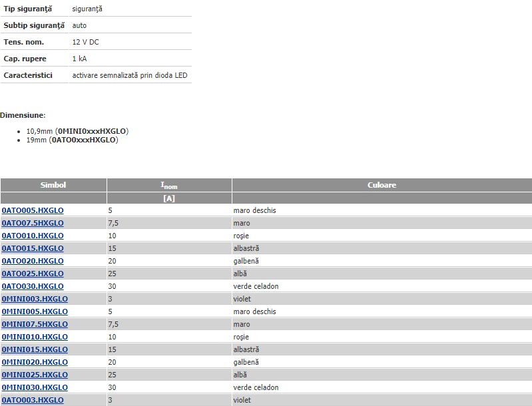Select the 0MINI015.HXGLO symbol link
Image resolution: width=532 pixels, height=406 pixels.
coord(35,349)
